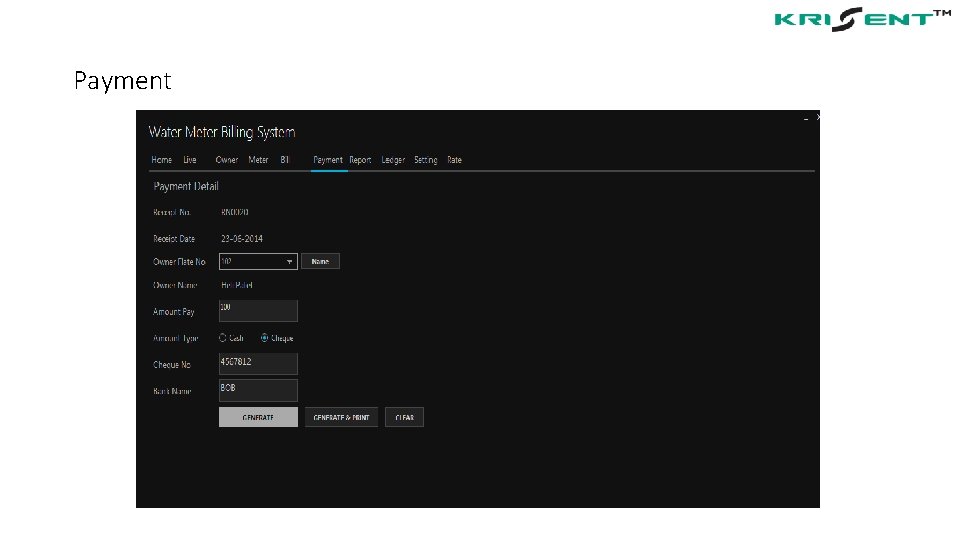This screenshot has height=540, width=960.
Task: Select the Payment tab
Action: click(328, 160)
